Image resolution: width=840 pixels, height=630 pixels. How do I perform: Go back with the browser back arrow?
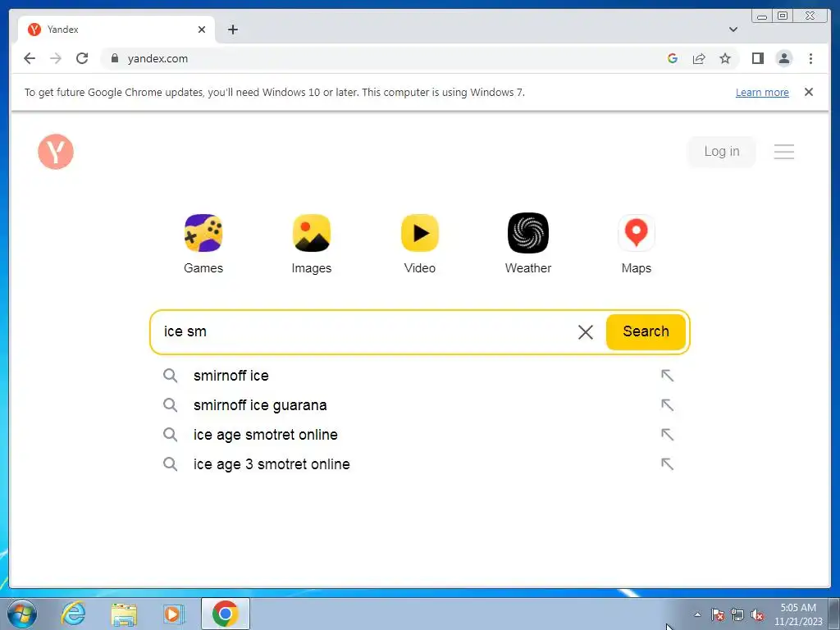pyautogui.click(x=30, y=58)
